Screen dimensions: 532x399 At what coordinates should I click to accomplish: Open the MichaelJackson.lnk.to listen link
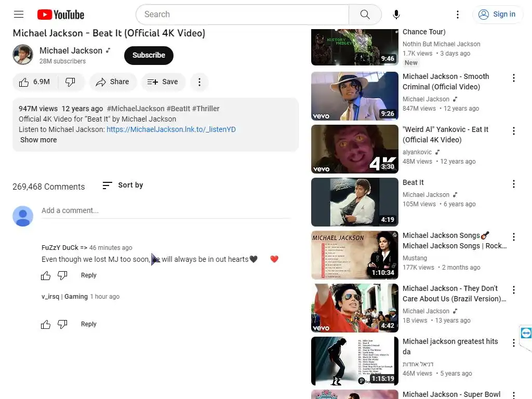[171, 129]
